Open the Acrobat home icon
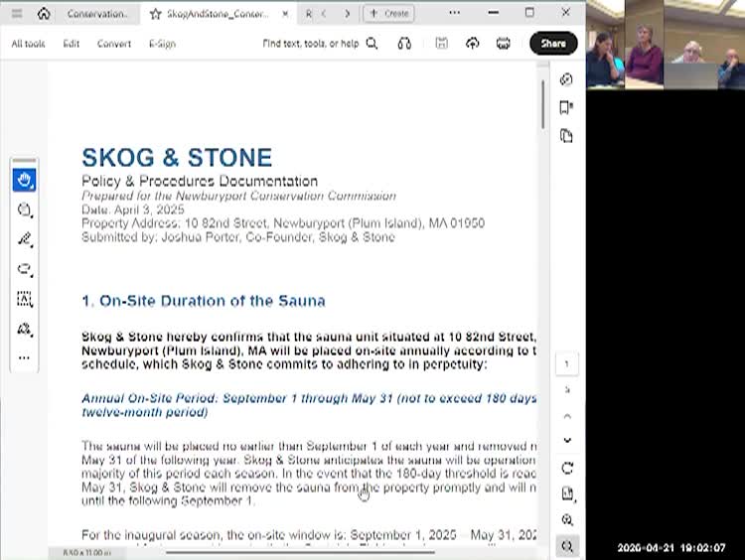 [x=44, y=14]
